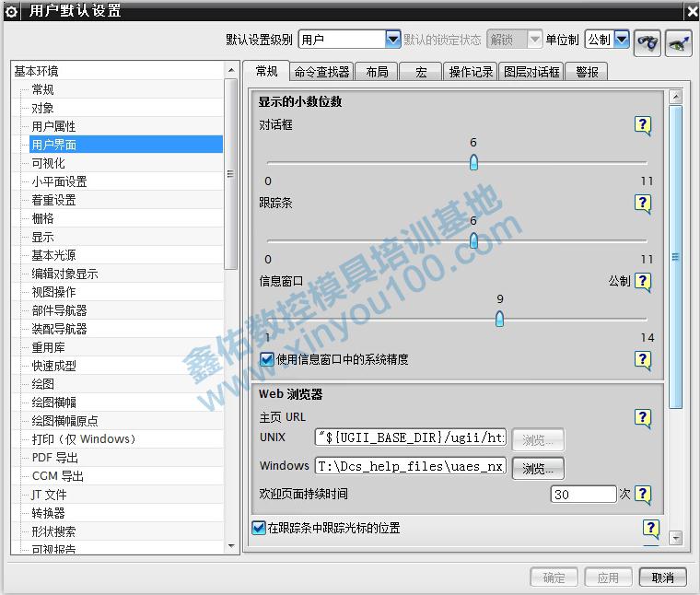Click help icon for 使用信息窗口中的系统精度
Image resolution: width=700 pixels, height=595 pixels.
point(643,360)
